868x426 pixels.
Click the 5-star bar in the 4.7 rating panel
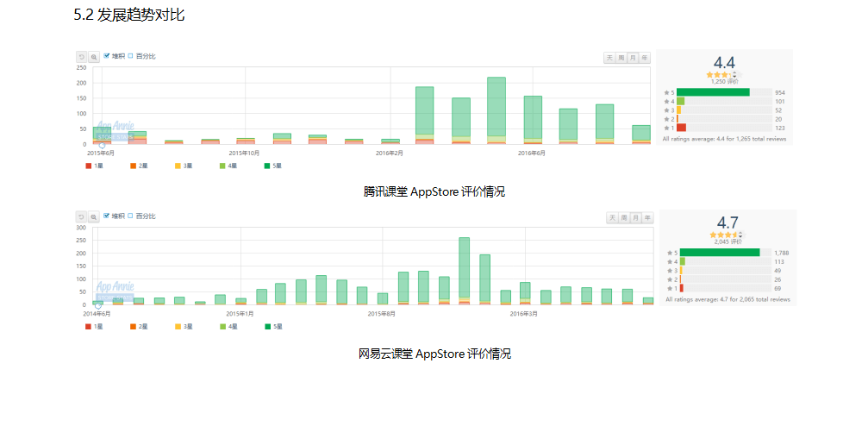tap(720, 253)
